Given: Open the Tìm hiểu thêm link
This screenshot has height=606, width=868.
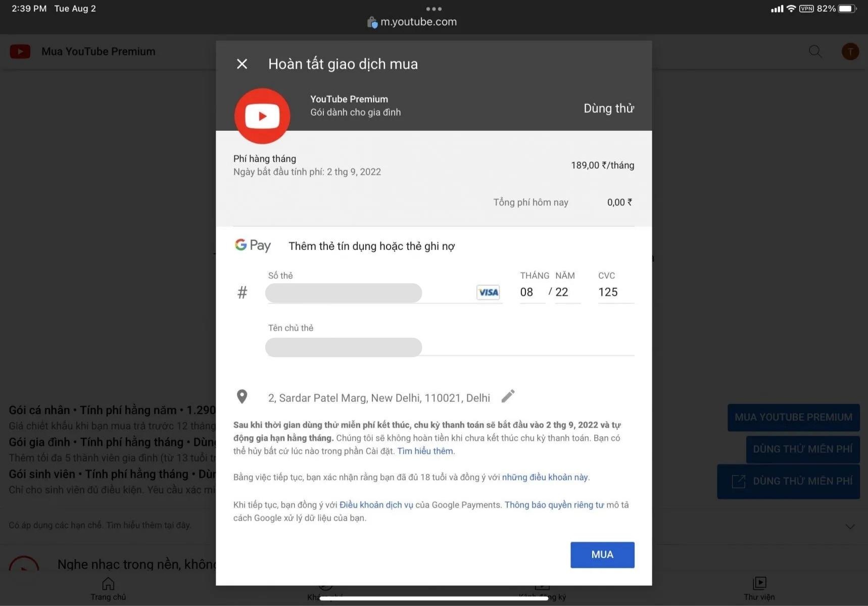Looking at the screenshot, I should 424,451.
